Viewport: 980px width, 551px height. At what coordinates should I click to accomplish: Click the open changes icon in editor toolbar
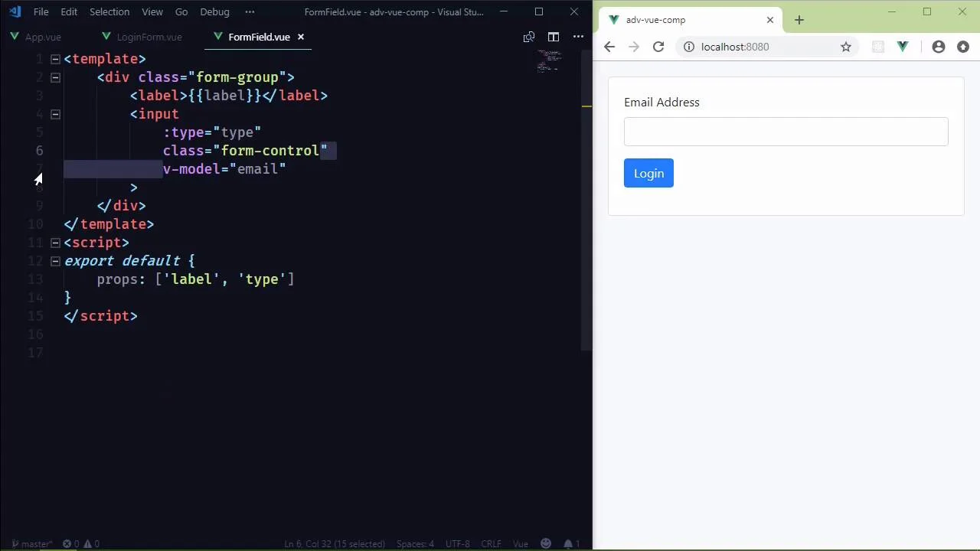529,37
